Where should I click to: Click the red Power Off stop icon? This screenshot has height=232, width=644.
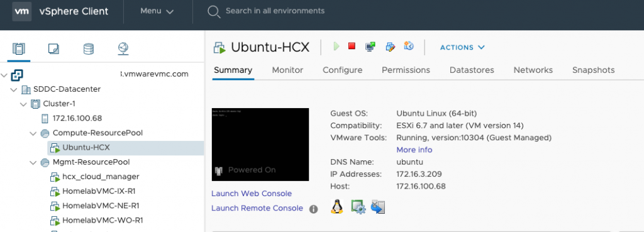click(352, 46)
